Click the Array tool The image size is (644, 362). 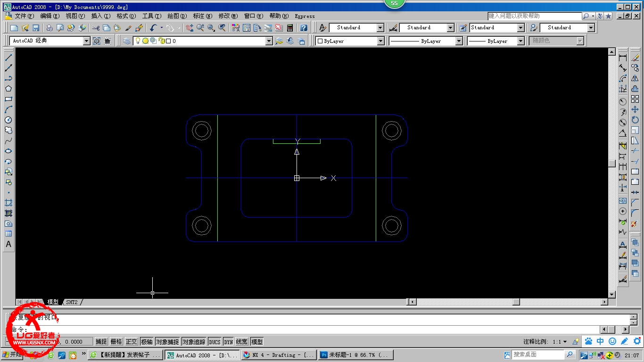635,99
